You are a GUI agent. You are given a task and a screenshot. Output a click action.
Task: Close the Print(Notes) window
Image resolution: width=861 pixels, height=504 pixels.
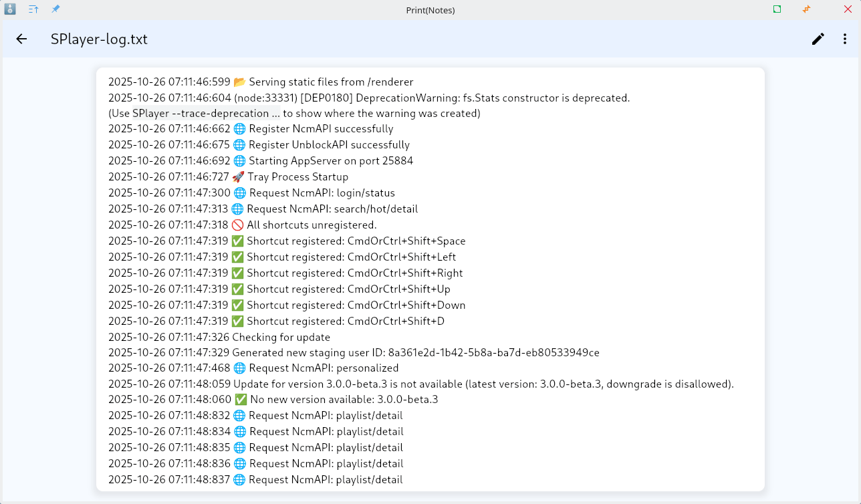[x=848, y=9]
